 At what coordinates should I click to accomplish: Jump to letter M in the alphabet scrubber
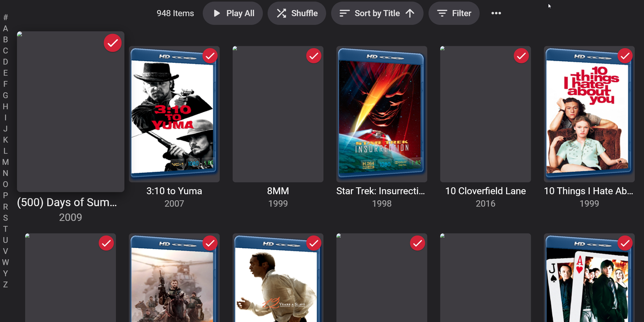[x=6, y=163]
